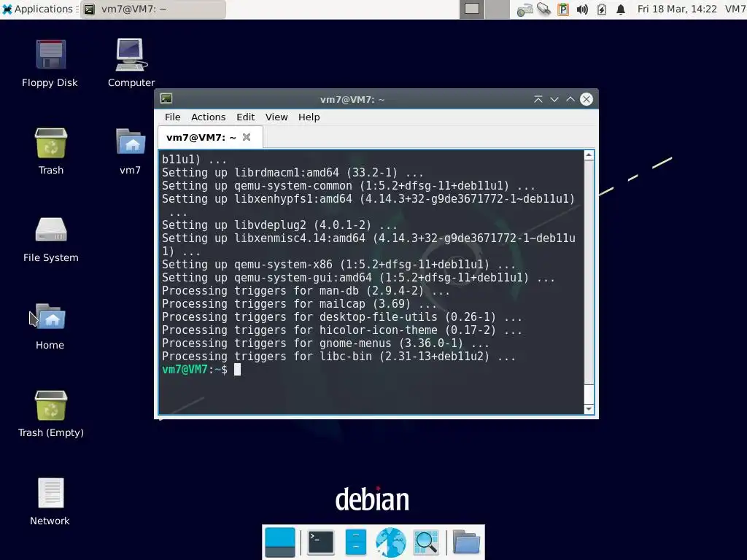Click the line 'Setting up qemu-system-x86'

click(338, 265)
